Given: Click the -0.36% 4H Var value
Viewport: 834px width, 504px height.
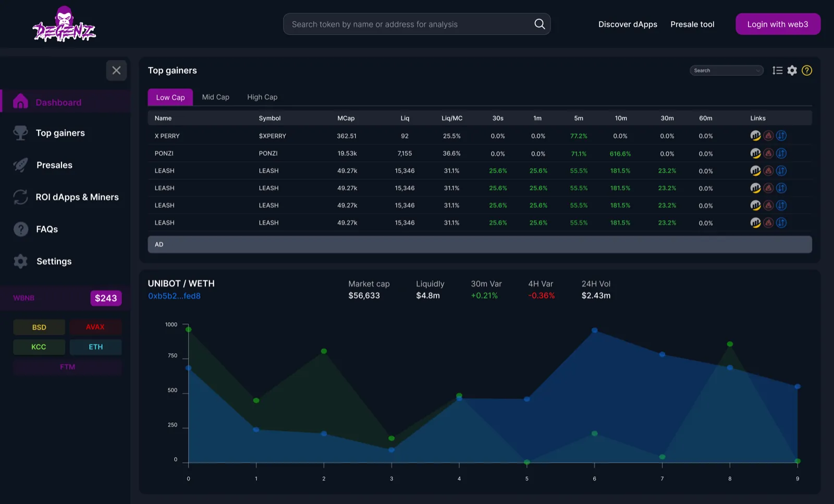Looking at the screenshot, I should click(541, 296).
